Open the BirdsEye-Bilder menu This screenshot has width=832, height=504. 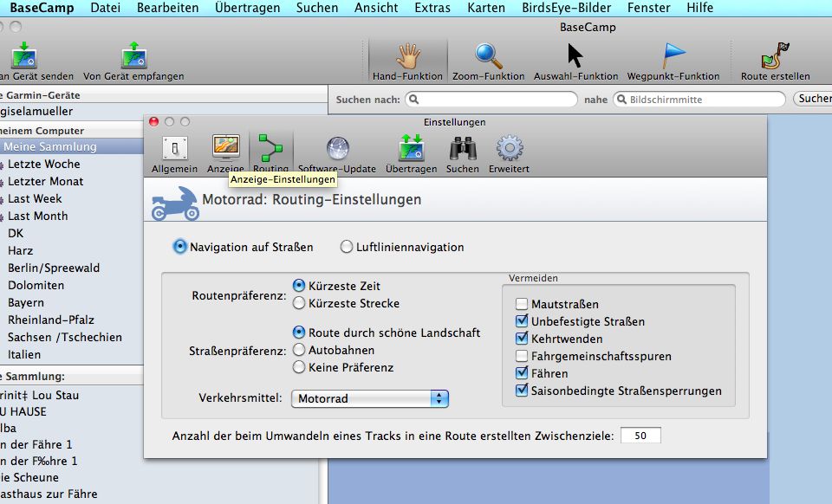click(x=566, y=8)
